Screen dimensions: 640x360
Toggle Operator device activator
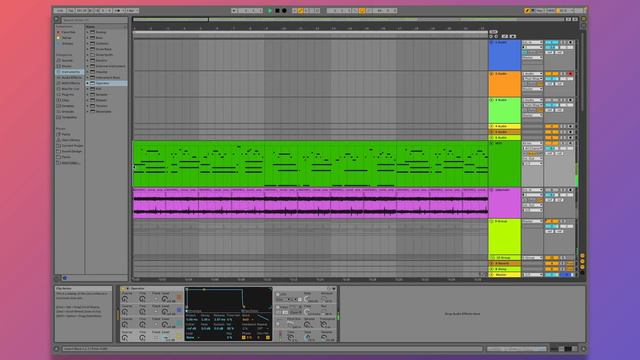point(123,289)
